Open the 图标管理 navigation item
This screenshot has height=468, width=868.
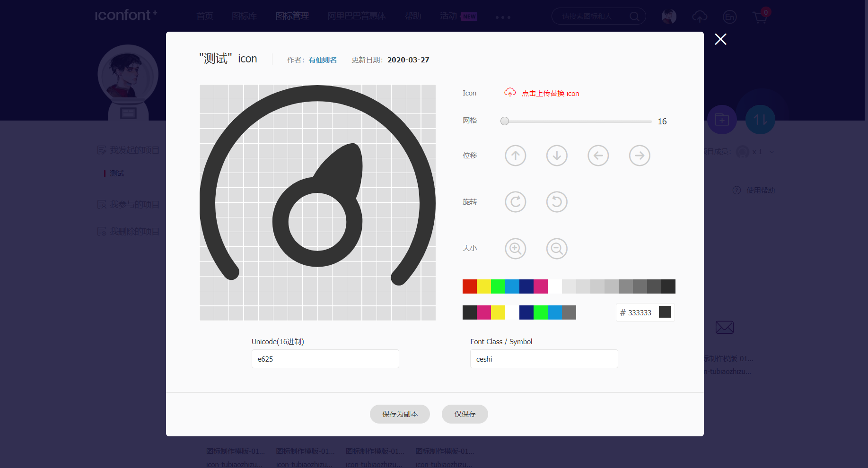point(292,16)
